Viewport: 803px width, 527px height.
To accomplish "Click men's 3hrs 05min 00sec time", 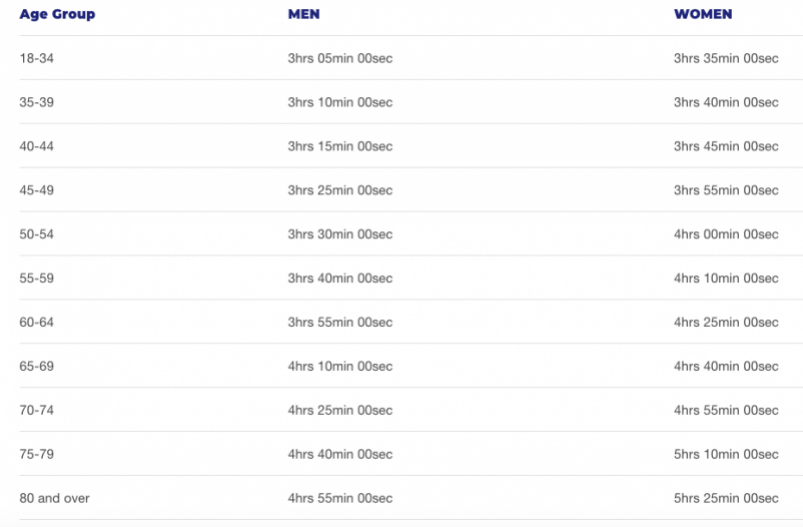I will point(340,58).
